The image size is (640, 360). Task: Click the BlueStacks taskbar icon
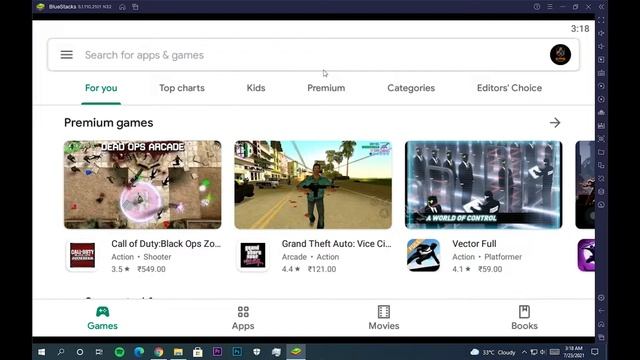click(x=296, y=352)
